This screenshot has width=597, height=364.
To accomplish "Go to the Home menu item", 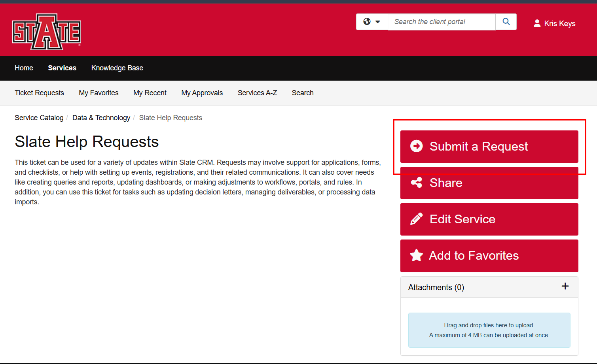I will coord(24,68).
